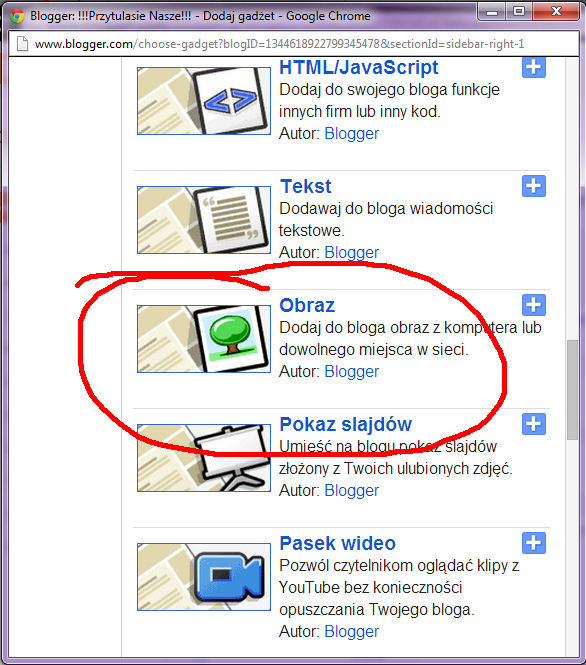Screen dimensions: 586x665
Task: Add the Pokaz slajdów gadget plus icon
Action: pyautogui.click(x=533, y=424)
